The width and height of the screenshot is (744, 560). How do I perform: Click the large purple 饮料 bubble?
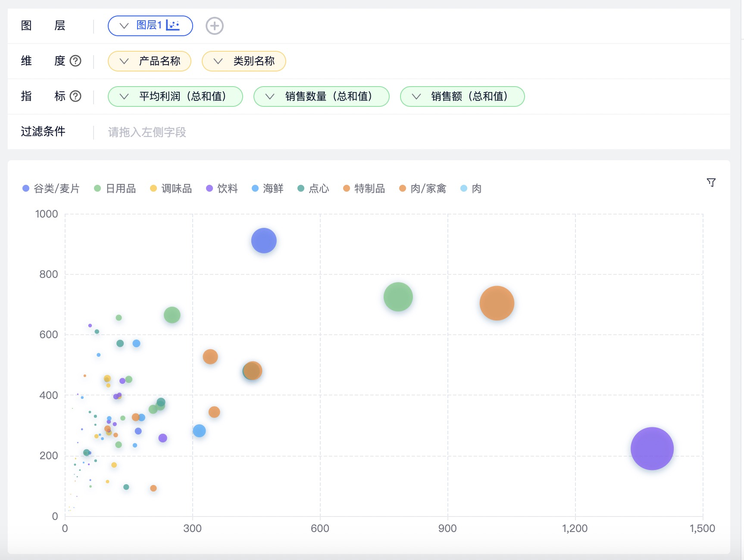click(x=652, y=448)
